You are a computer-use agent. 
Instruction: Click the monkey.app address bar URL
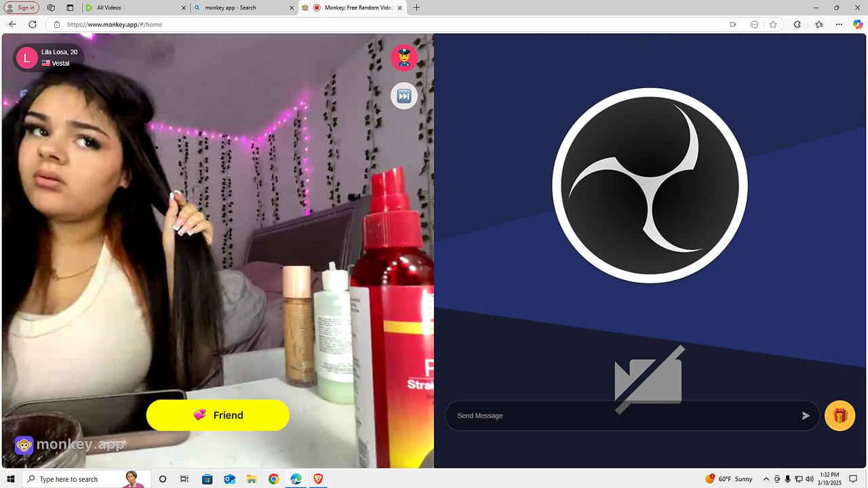115,24
